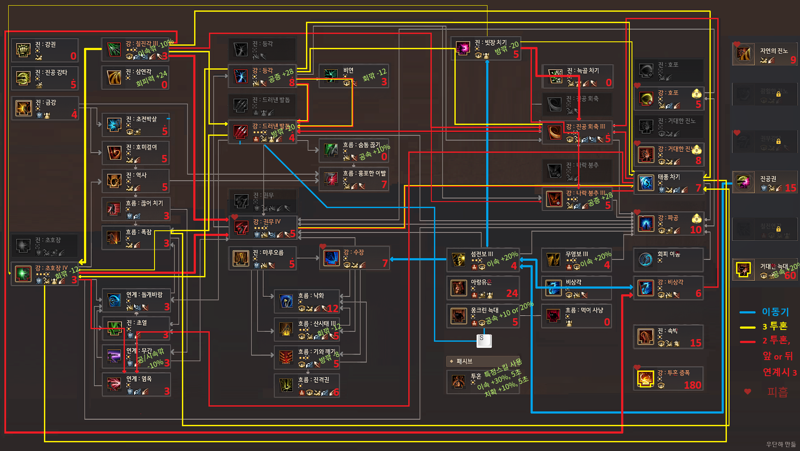Select the 연계 : 돌개바람 skill icon
Image resolution: width=800 pixels, height=451 pixels.
point(114,300)
